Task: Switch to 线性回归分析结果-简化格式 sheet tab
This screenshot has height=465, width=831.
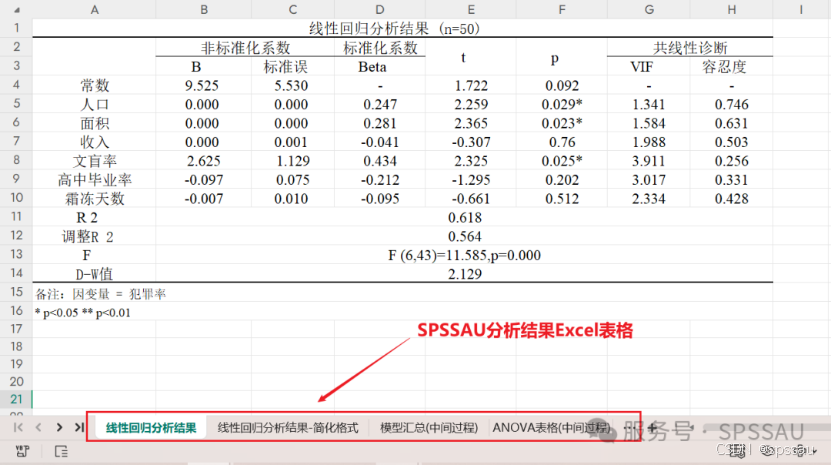Action: coord(288,427)
